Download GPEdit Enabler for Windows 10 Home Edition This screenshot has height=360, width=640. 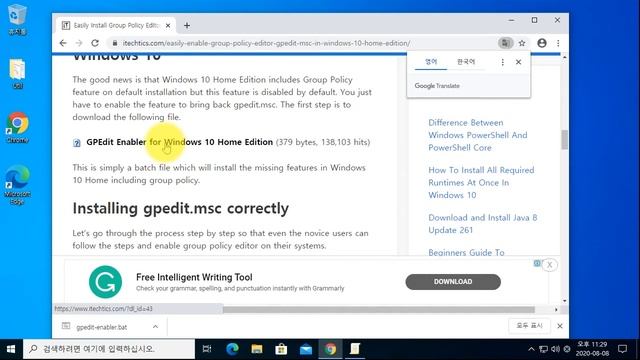point(180,142)
